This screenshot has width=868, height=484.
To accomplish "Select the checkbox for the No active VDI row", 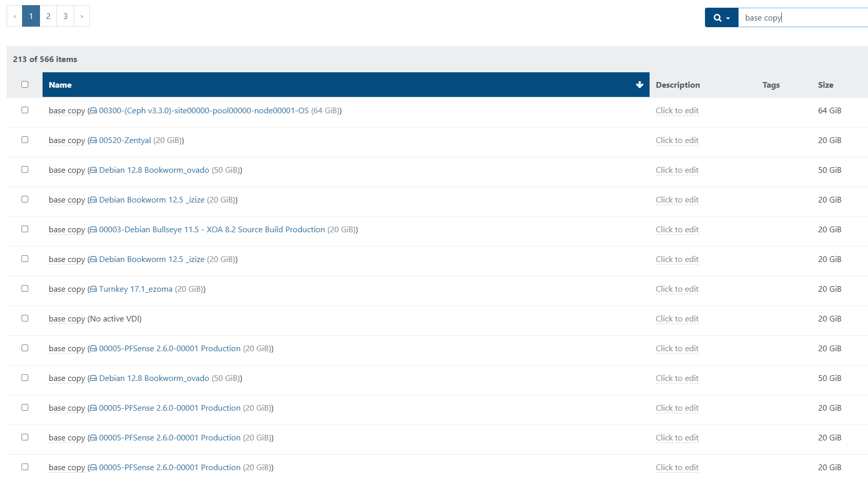I will 25,318.
